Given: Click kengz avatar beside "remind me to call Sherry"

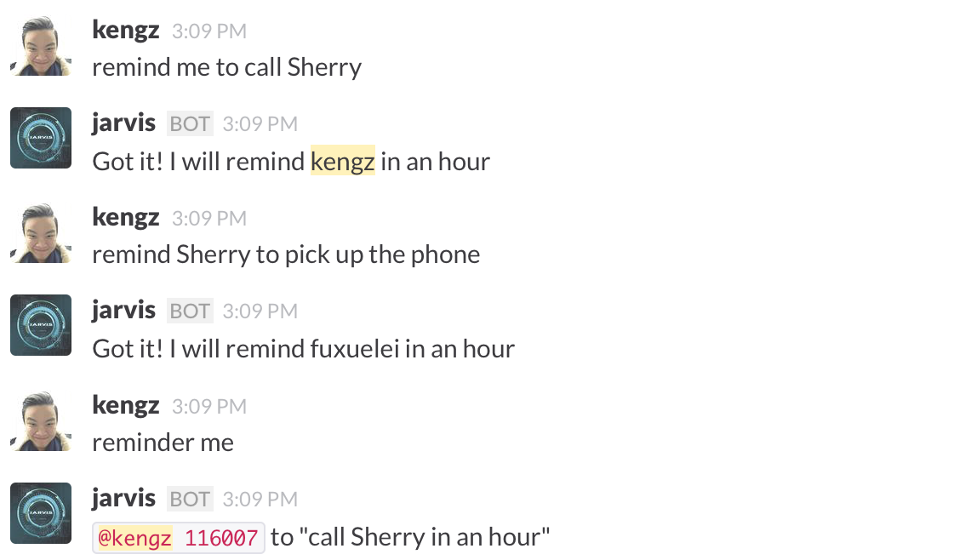Looking at the screenshot, I should point(41,45).
